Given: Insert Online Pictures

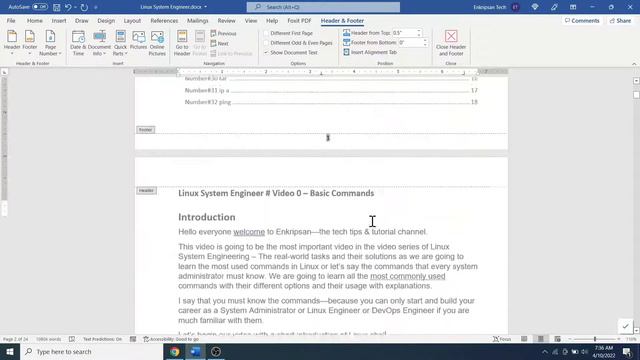Looking at the screenshot, I should click(x=157, y=43).
